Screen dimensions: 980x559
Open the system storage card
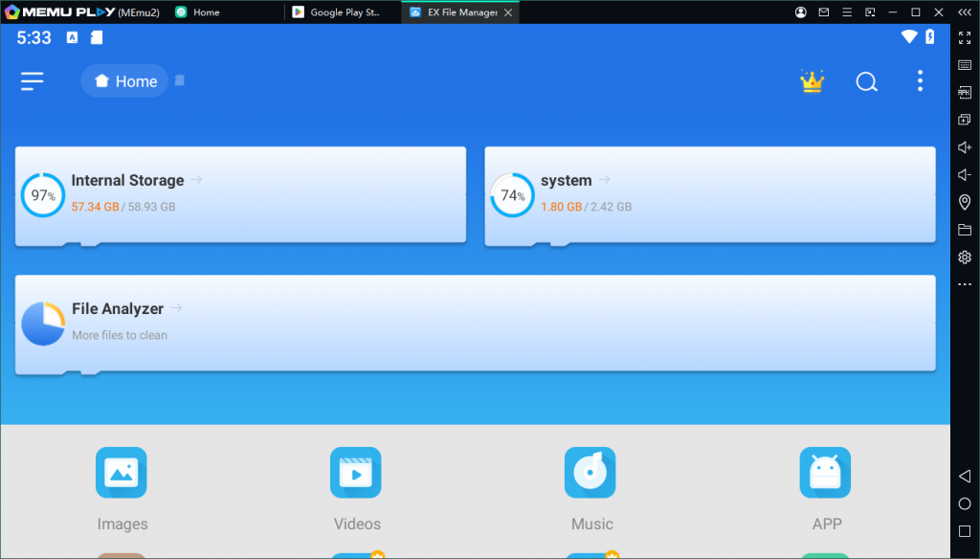710,195
